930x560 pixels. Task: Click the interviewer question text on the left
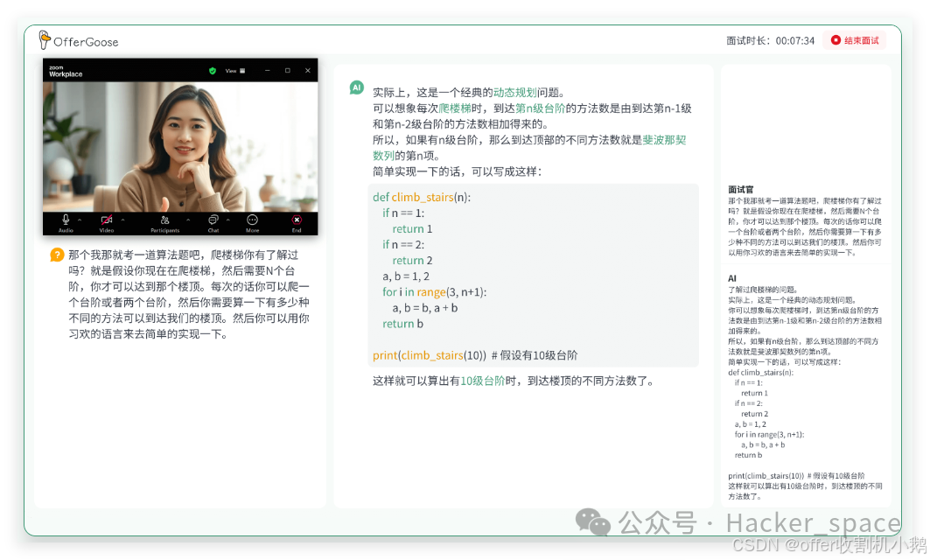[x=189, y=294]
